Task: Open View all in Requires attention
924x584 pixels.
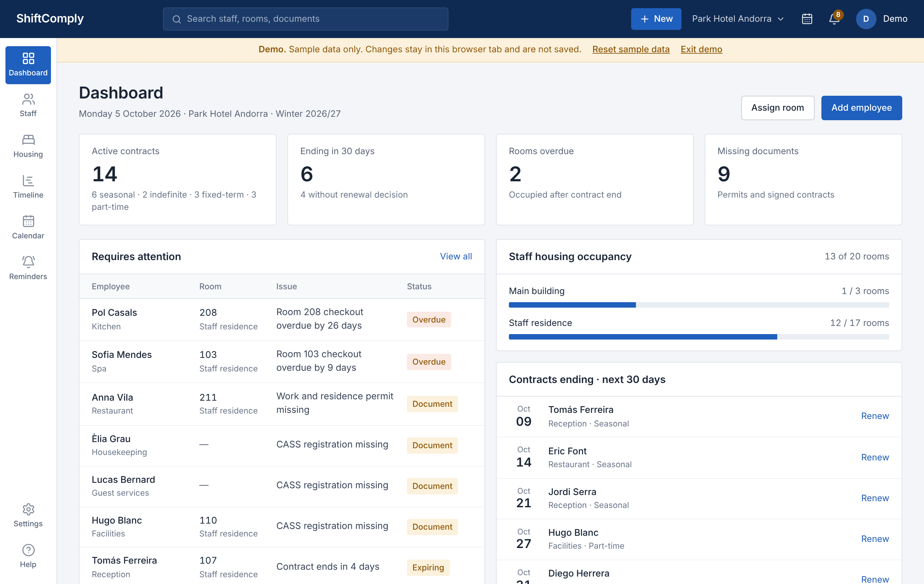Action: 456,257
